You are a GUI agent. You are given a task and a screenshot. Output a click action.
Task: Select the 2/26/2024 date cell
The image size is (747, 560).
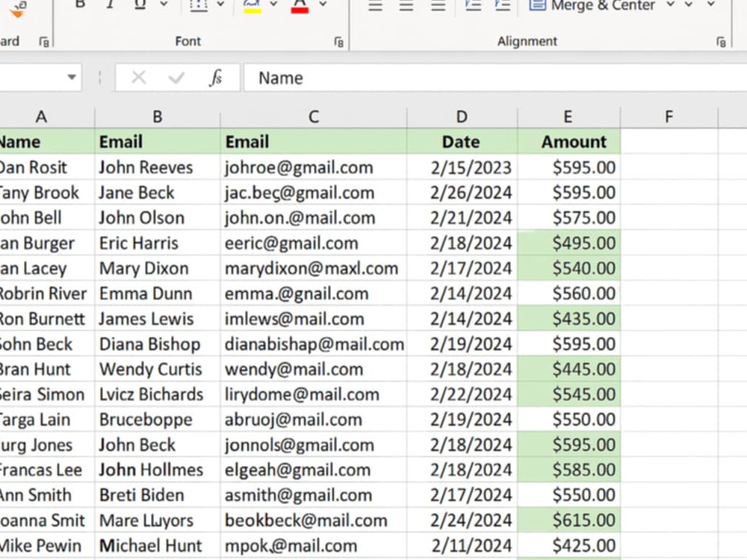(462, 193)
